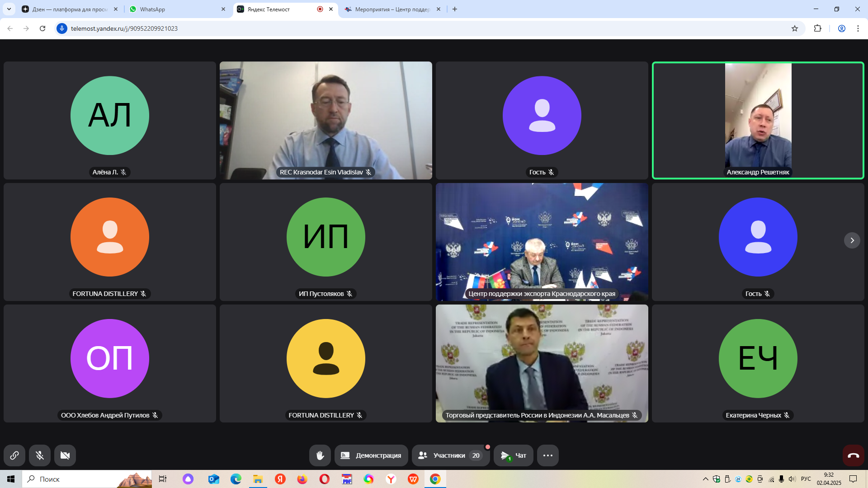Open more options three-dots menu

pos(548,455)
